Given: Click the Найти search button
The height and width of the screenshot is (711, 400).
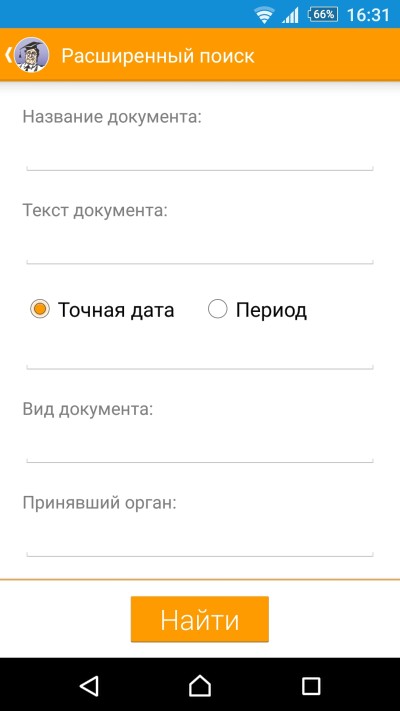Looking at the screenshot, I should point(200,619).
